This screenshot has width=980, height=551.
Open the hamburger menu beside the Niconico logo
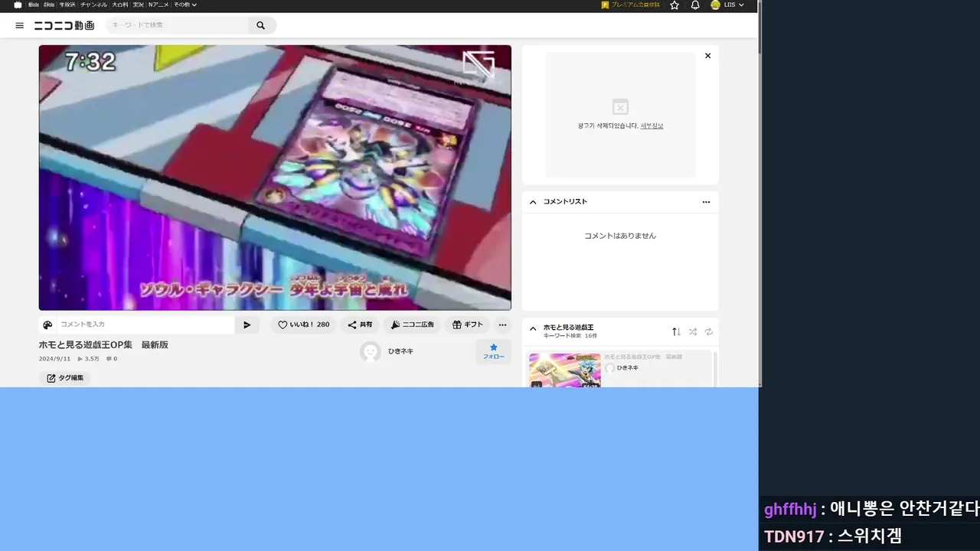[x=20, y=25]
